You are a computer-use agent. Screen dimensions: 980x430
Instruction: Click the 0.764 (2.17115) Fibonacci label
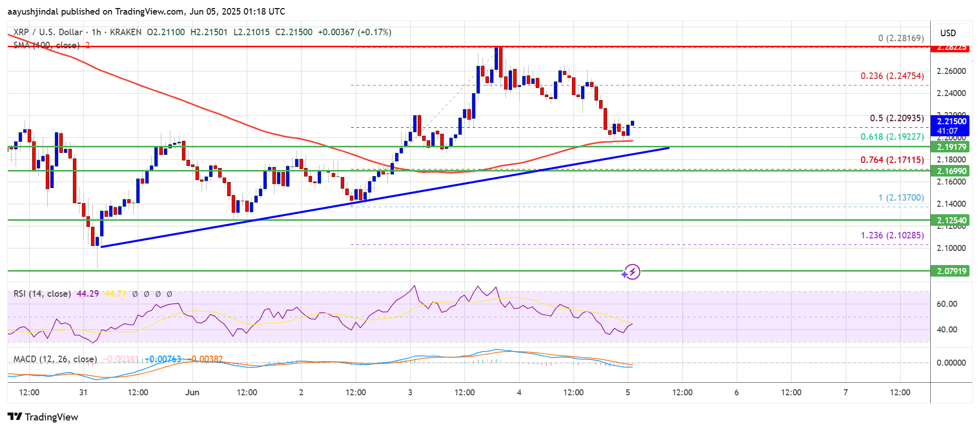click(x=892, y=160)
